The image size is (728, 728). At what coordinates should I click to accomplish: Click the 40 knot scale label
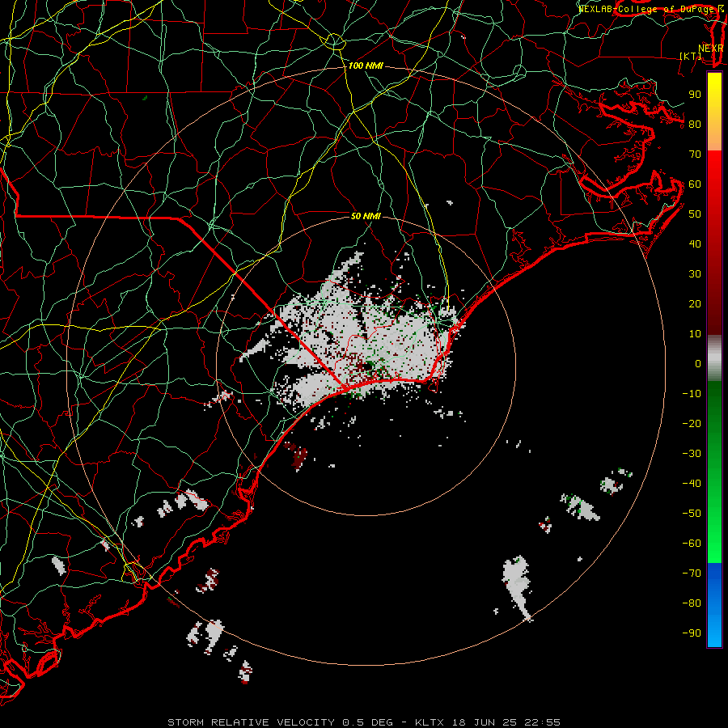coord(695,244)
